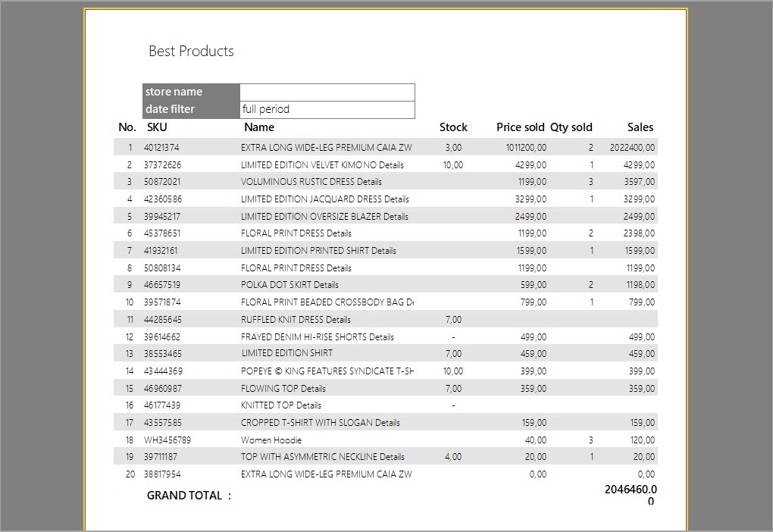Click the SKU column header
This screenshot has width=773, height=532.
tap(157, 127)
